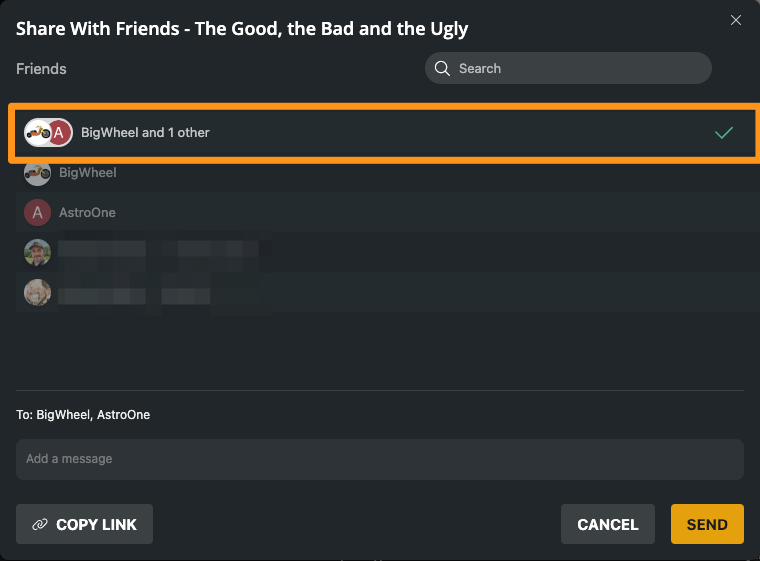This screenshot has height=561, width=760.
Task: Click the Add a message text box
Action: tap(380, 459)
